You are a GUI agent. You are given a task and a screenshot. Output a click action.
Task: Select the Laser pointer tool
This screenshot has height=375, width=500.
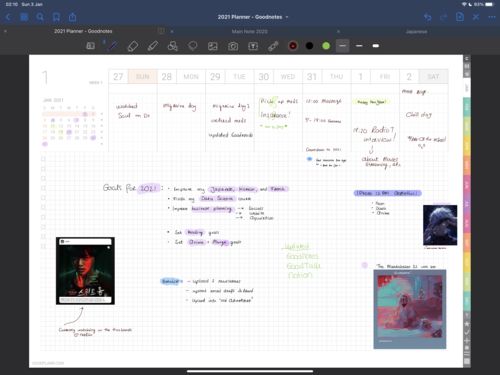coord(273,46)
